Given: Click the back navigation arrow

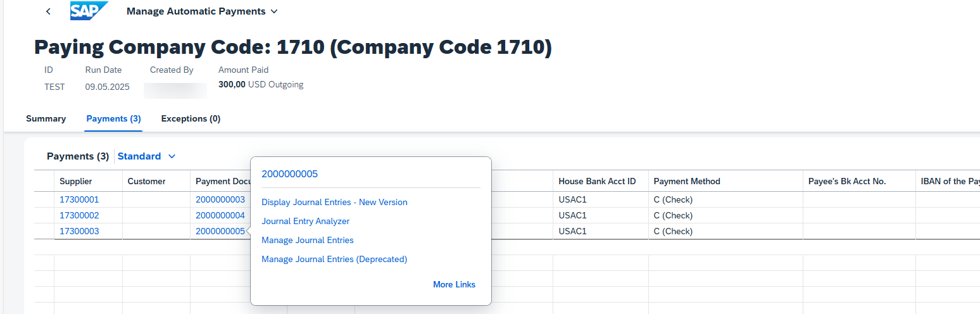Looking at the screenshot, I should coord(48,11).
